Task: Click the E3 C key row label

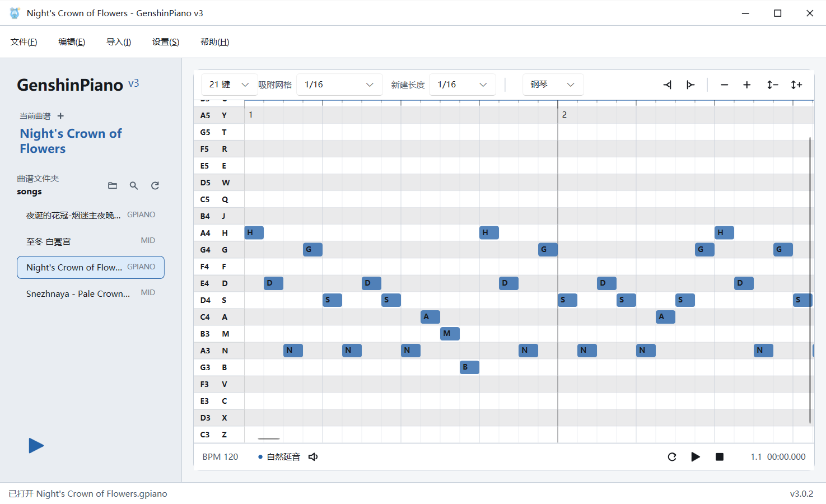Action: (x=219, y=401)
